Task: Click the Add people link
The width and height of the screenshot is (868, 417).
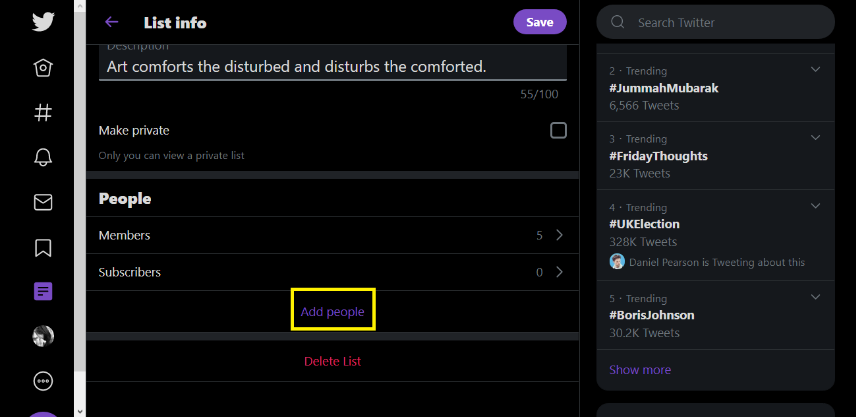Action: [332, 311]
